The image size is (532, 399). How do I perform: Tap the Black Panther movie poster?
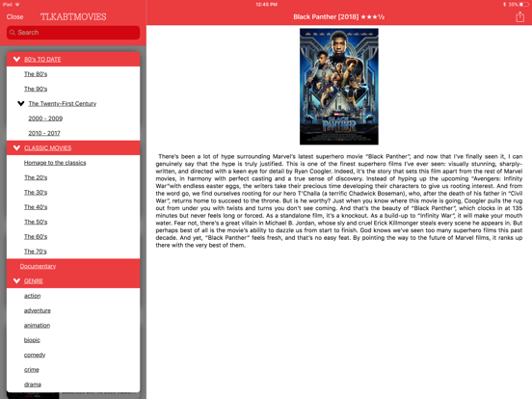[x=339, y=87]
